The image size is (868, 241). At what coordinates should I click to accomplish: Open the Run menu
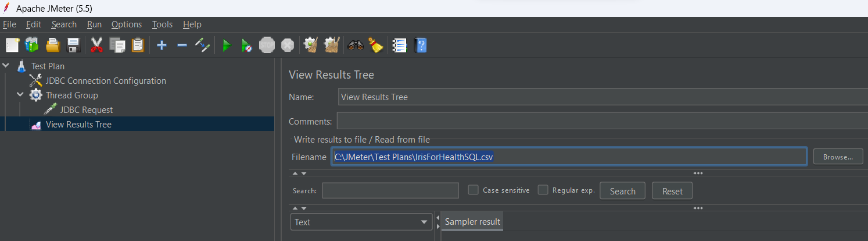[94, 24]
